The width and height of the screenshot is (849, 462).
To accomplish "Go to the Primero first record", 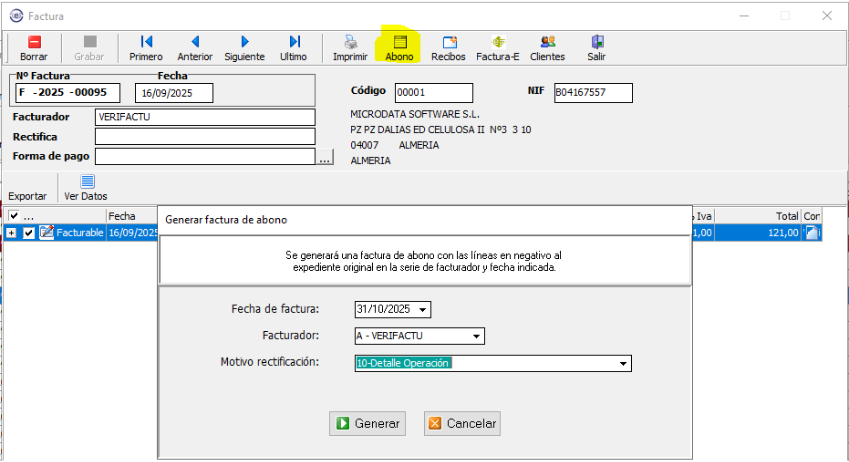I will tap(146, 43).
